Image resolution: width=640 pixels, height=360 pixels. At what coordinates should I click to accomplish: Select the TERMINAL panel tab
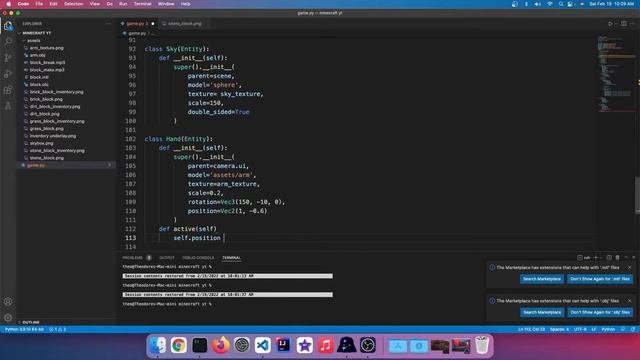pyautogui.click(x=231, y=258)
